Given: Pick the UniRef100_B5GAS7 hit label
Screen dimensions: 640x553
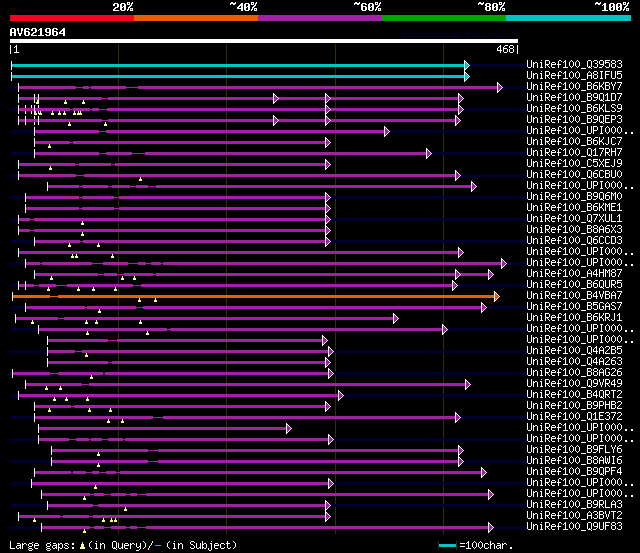Looking at the screenshot, I should (574, 306).
